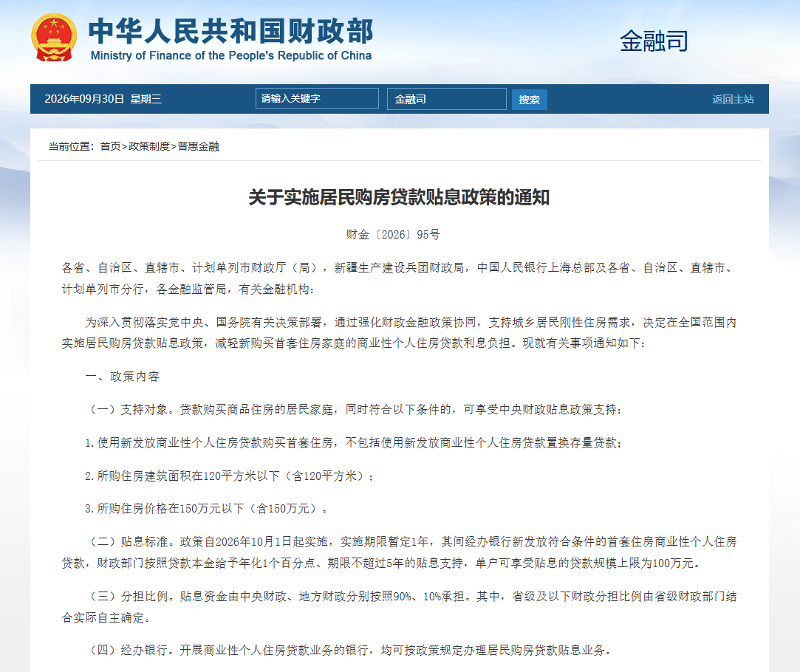This screenshot has height=672, width=800.
Task: Click the condition starting 1.使用新发放商业性
Action: 353,442
